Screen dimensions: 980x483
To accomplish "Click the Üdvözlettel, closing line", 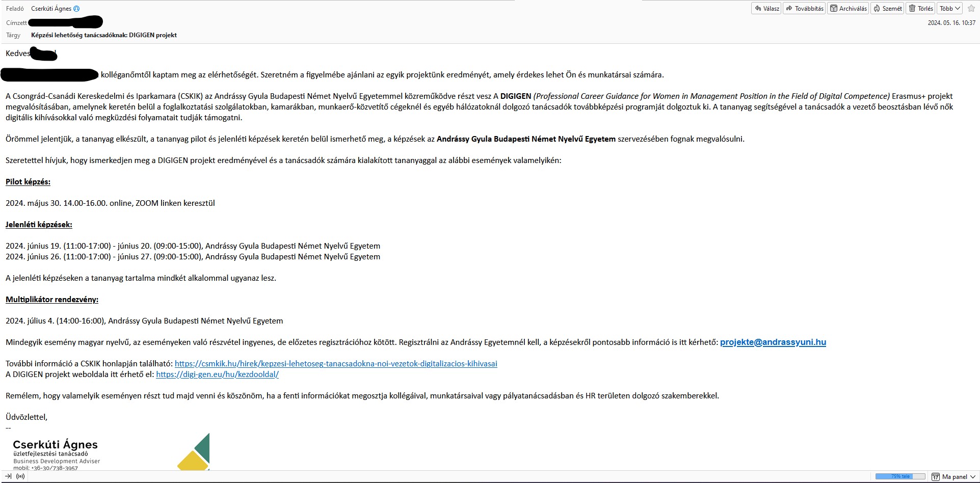I will [x=27, y=417].
